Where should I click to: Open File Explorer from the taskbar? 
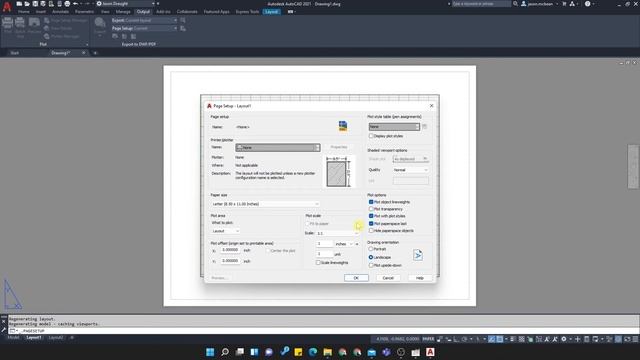pyautogui.click(x=328, y=352)
